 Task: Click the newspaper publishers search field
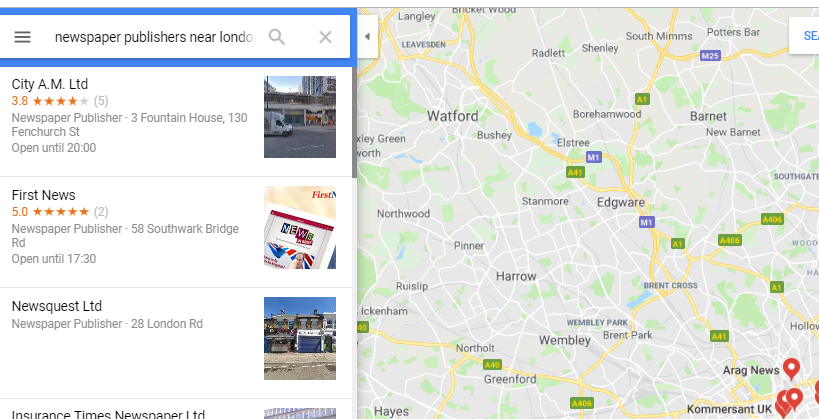pyautogui.click(x=155, y=37)
